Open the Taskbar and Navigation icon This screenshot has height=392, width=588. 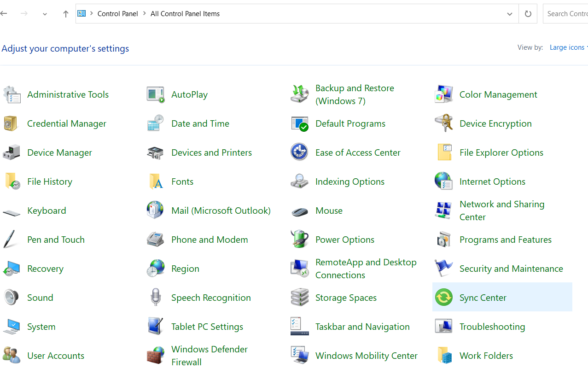click(300, 327)
